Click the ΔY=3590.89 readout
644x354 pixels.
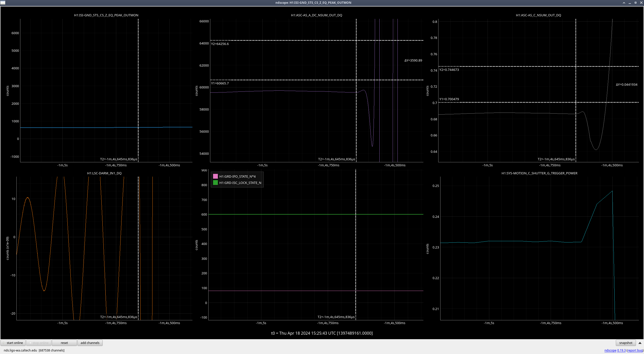(x=413, y=60)
